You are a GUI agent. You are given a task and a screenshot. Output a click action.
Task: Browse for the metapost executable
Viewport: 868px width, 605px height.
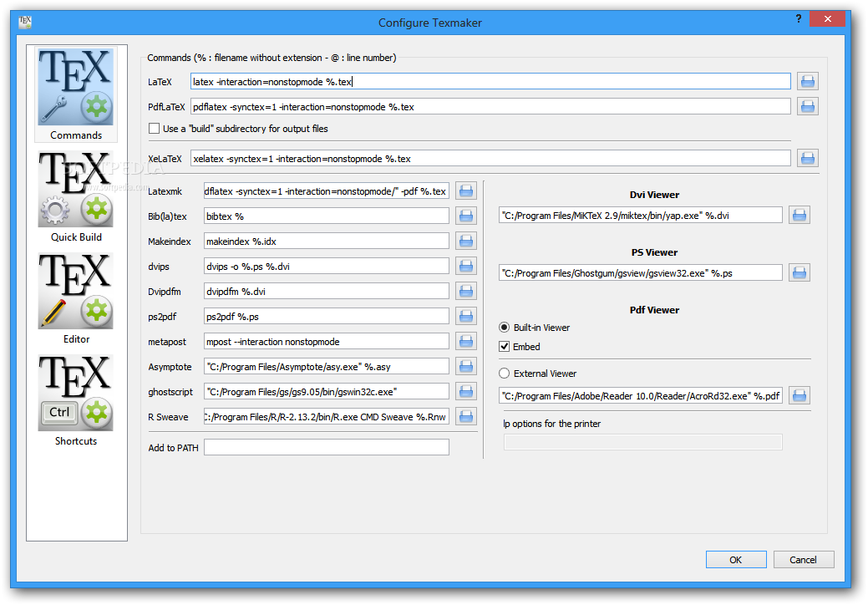pyautogui.click(x=466, y=342)
